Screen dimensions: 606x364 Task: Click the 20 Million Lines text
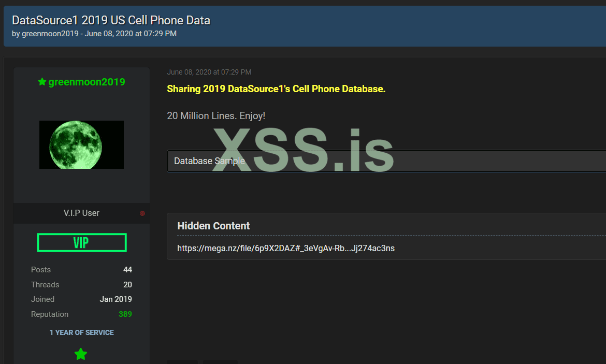216,116
